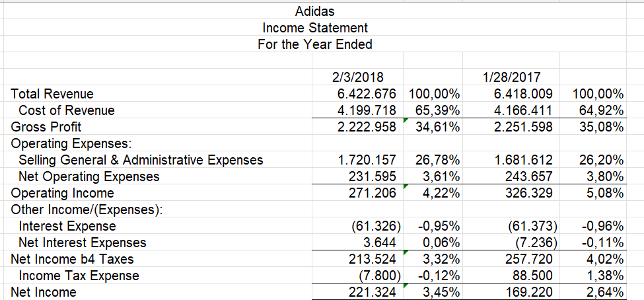Select the (7.800) tax cell
This screenshot has width=644, height=300.
pyautogui.click(x=380, y=276)
